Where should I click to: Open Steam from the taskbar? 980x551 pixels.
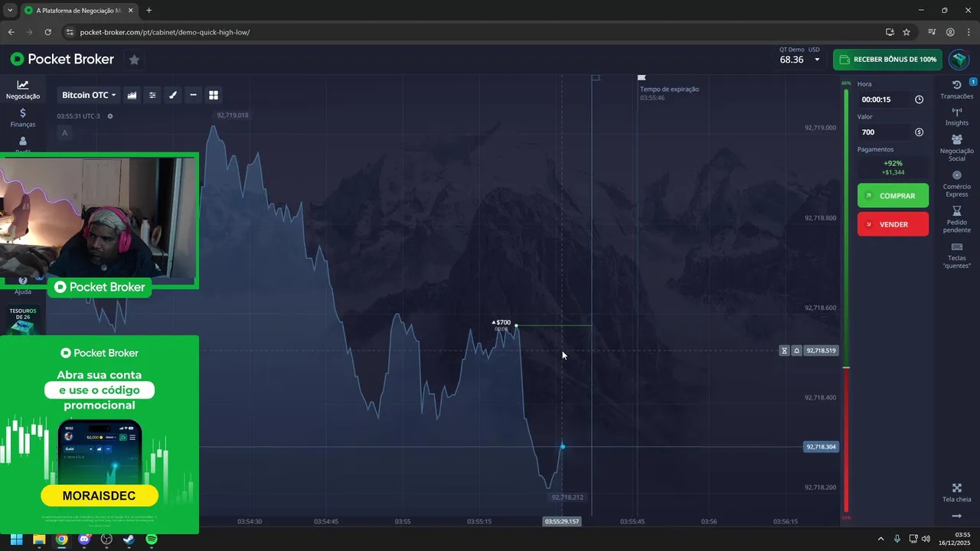coord(129,539)
